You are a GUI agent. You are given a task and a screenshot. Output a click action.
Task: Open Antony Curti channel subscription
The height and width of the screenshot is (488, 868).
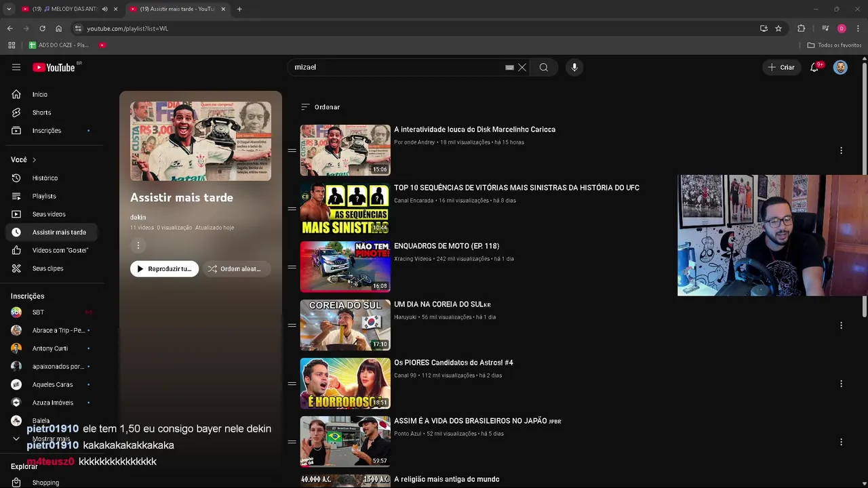(52, 348)
